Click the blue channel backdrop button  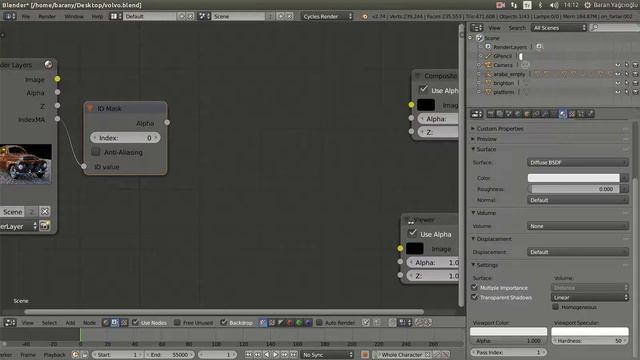308,322
